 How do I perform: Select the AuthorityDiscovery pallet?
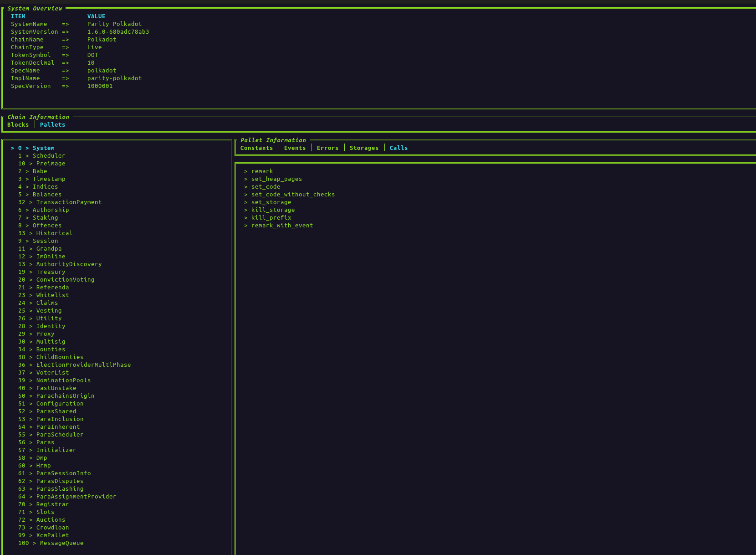coord(60,264)
